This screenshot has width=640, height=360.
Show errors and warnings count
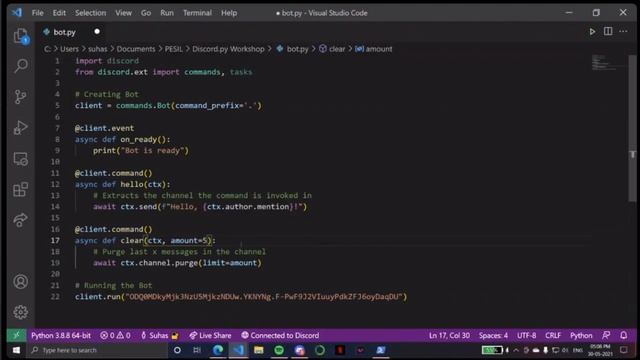tap(115, 335)
